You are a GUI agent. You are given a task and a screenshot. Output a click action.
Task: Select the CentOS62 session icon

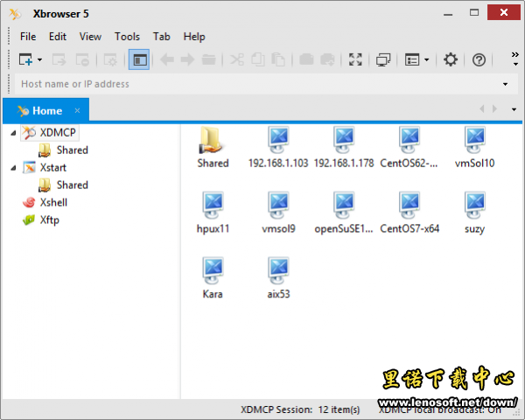[x=409, y=147]
